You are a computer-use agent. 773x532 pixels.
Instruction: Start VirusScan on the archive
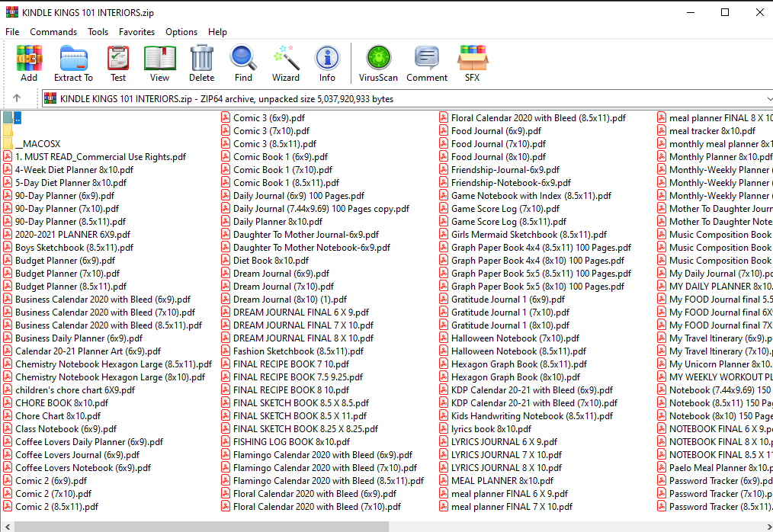click(378, 63)
